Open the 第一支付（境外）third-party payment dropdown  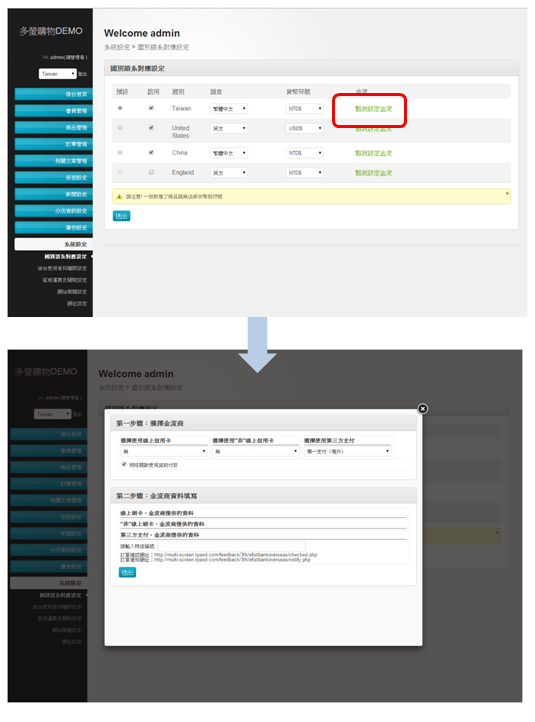[x=348, y=451]
